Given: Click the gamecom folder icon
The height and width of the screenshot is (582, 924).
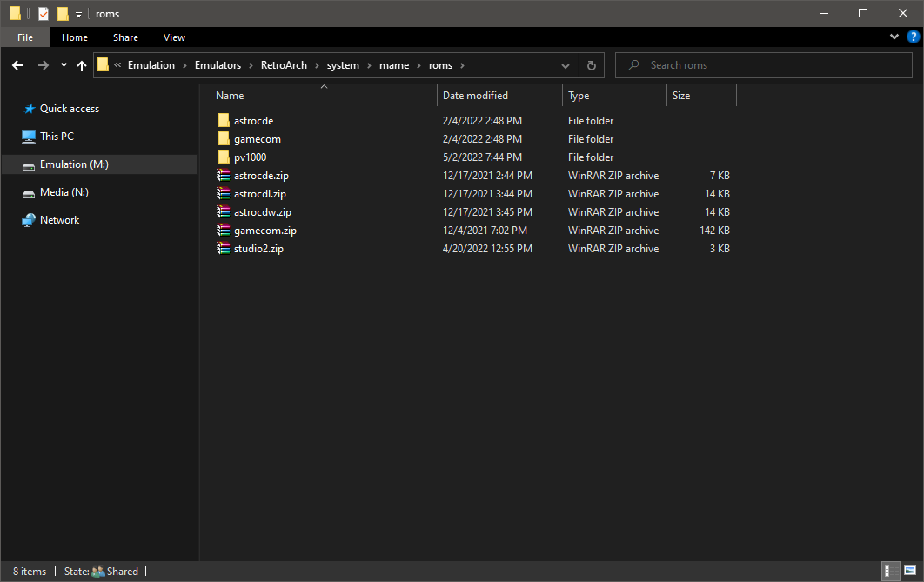Looking at the screenshot, I should [224, 139].
